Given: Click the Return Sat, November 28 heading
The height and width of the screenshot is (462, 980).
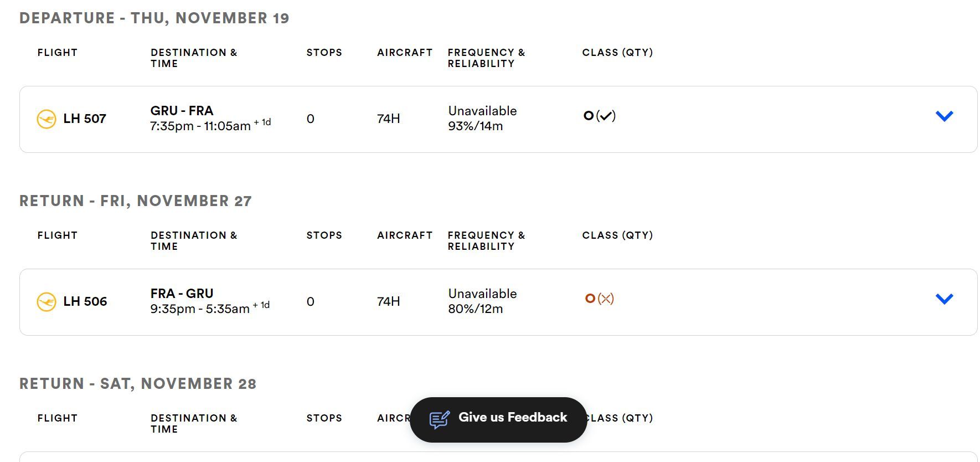Looking at the screenshot, I should point(138,384).
